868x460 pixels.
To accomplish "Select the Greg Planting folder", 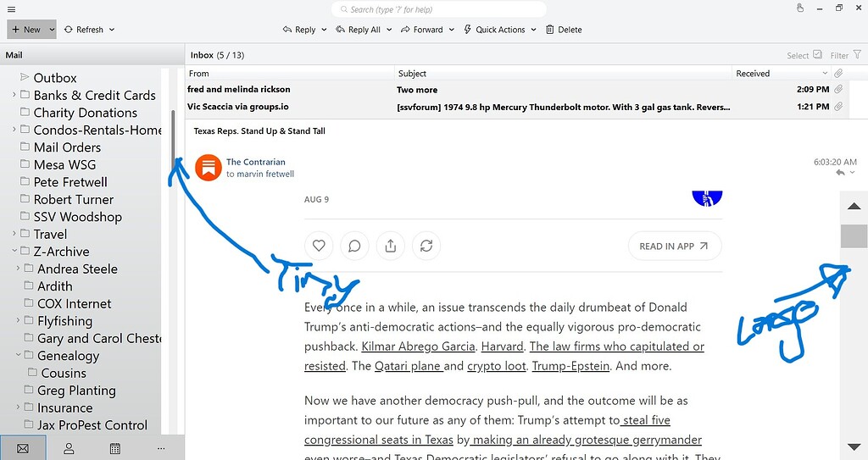I will click(x=76, y=391).
